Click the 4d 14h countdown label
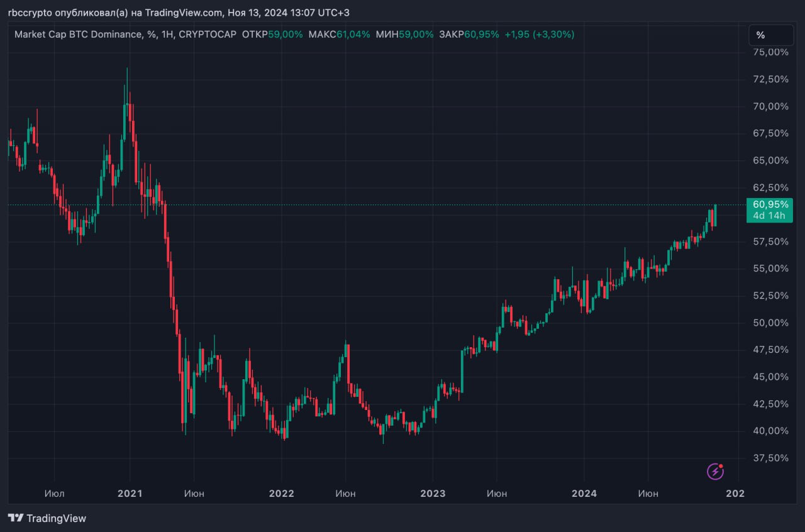 click(770, 216)
